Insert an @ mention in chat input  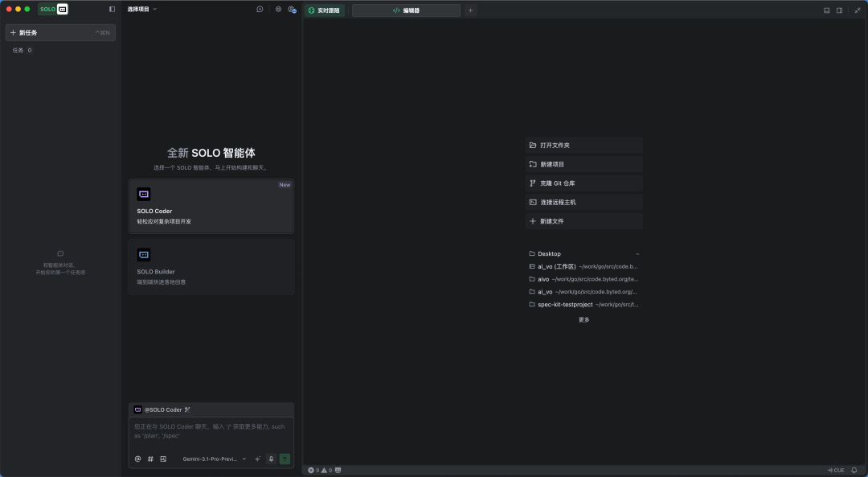click(138, 458)
